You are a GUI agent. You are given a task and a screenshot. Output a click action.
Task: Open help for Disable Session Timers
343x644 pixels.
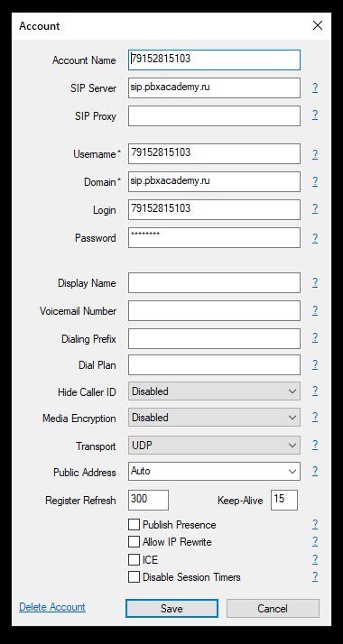(x=315, y=576)
